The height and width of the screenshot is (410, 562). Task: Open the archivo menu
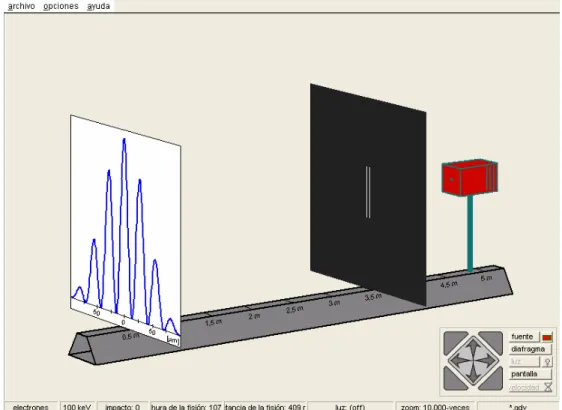click(21, 6)
